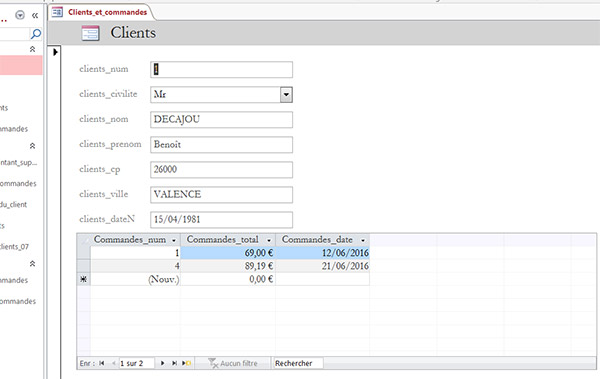Select row selector of order number 1
The height and width of the screenshot is (379, 600).
(83, 253)
